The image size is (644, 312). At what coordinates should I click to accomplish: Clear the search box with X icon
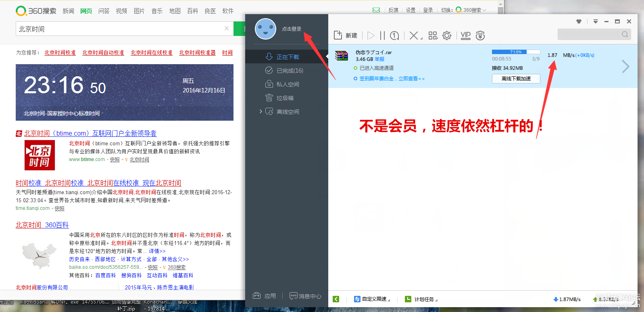click(227, 28)
